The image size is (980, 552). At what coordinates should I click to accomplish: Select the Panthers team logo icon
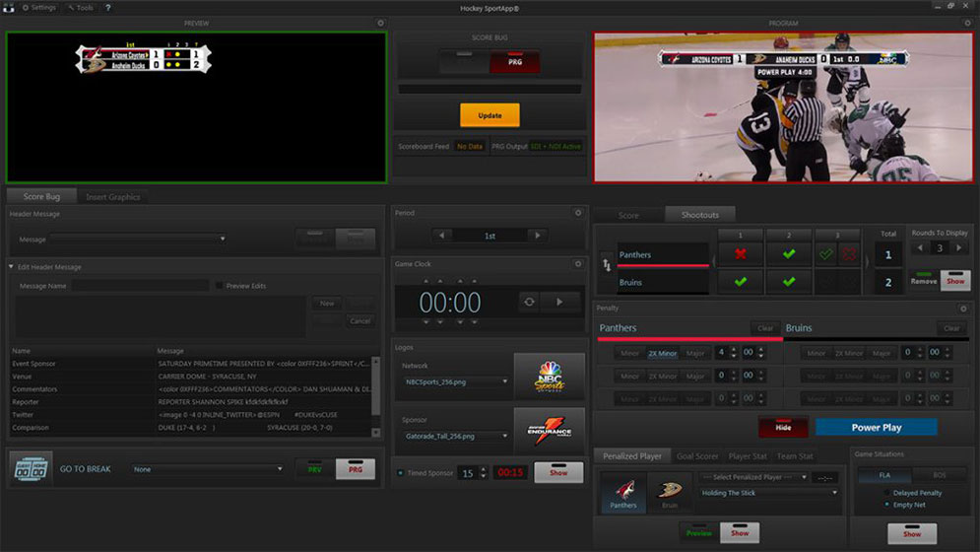tap(622, 488)
